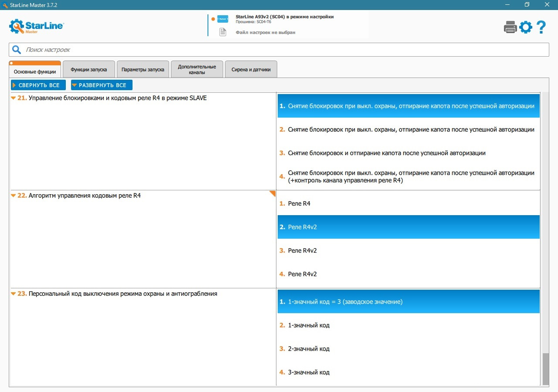Screen dimensions: 558x392
Task: Switch to Основные функции tab
Action: point(35,70)
